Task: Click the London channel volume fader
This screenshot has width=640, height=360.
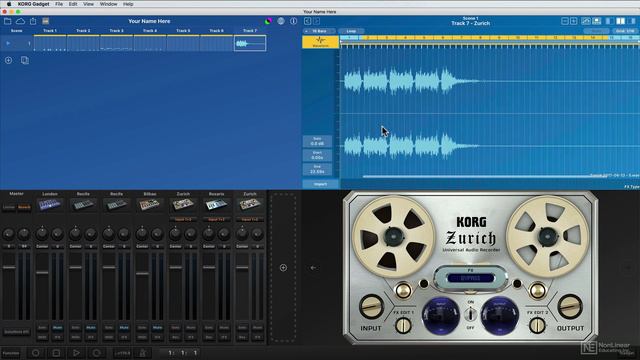Action: point(42,273)
